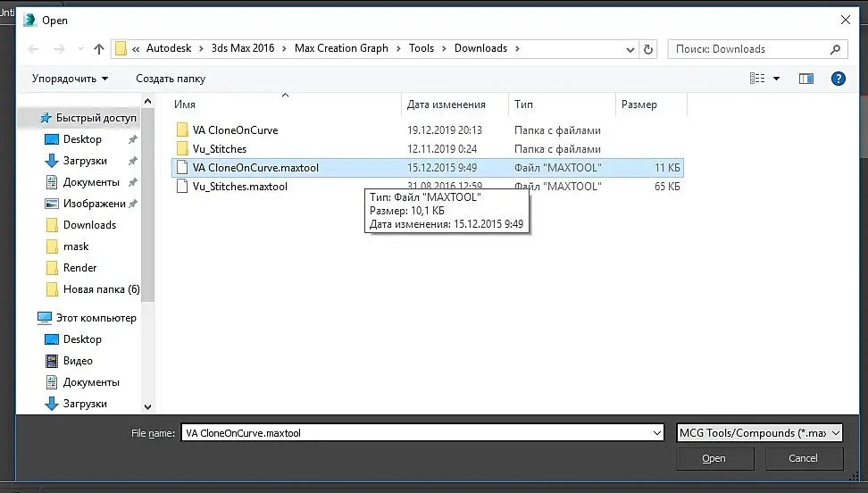Click the 65 КБ size cell
868x493 pixels.
pos(667,187)
